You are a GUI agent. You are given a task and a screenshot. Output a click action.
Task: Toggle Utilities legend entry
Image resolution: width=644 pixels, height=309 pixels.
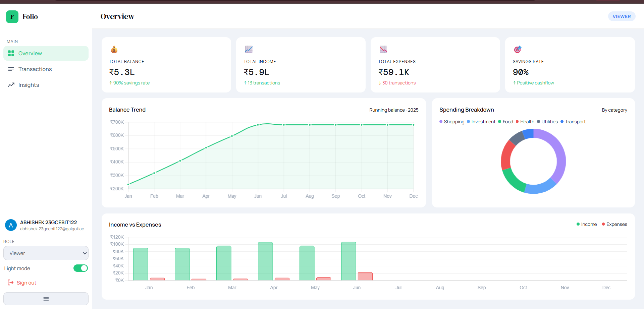coord(547,122)
